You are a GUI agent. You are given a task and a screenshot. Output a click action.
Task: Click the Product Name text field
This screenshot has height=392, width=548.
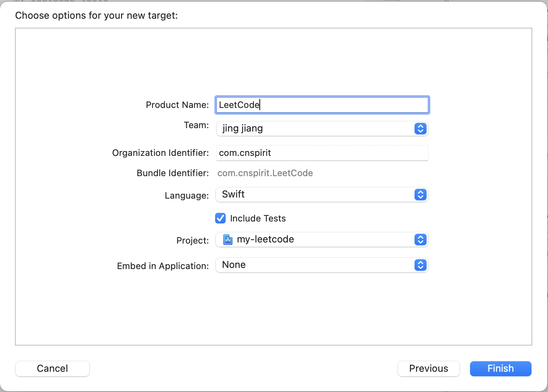(322, 105)
